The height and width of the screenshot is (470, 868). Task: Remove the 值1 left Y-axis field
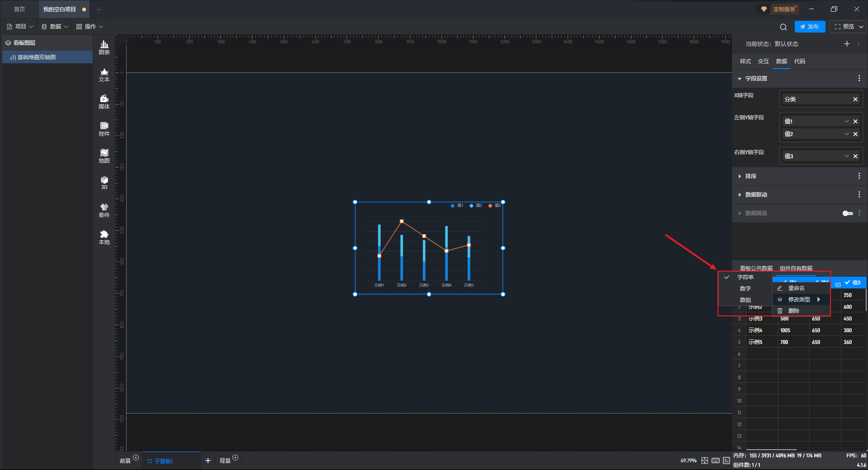pos(855,122)
